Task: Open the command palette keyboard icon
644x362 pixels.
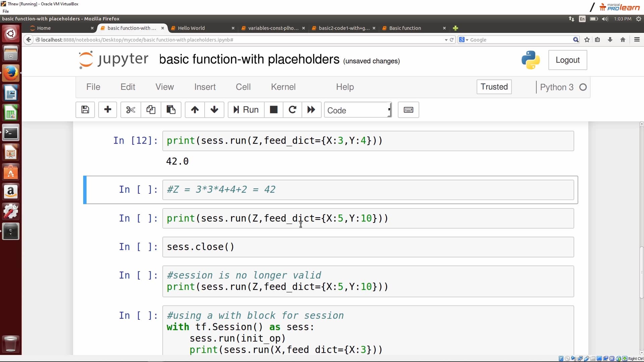Action: pos(408,110)
